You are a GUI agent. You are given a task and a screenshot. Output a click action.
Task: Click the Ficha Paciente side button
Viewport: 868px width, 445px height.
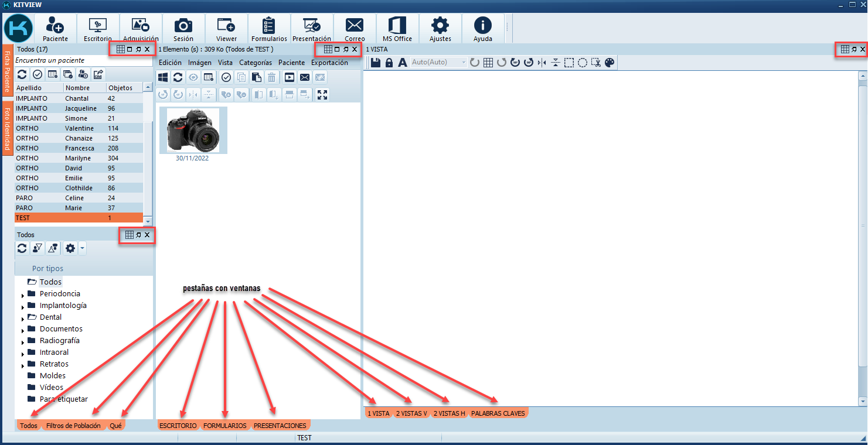(x=8, y=71)
